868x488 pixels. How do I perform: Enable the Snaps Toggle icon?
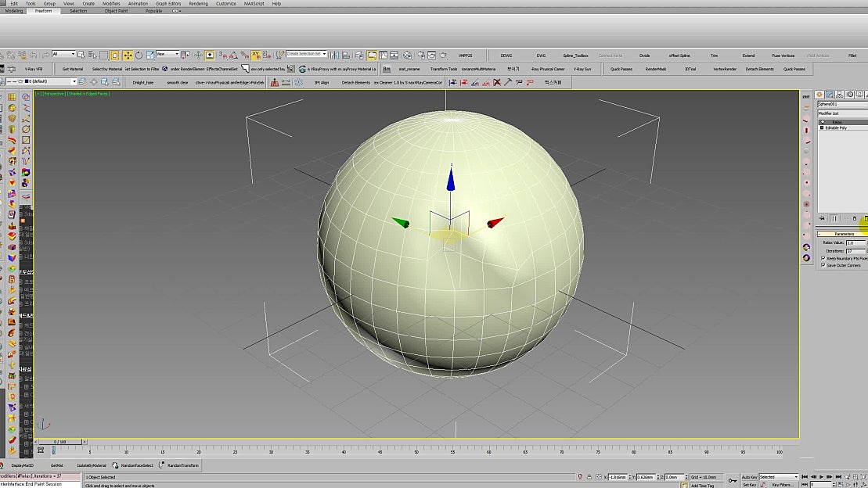(x=222, y=55)
